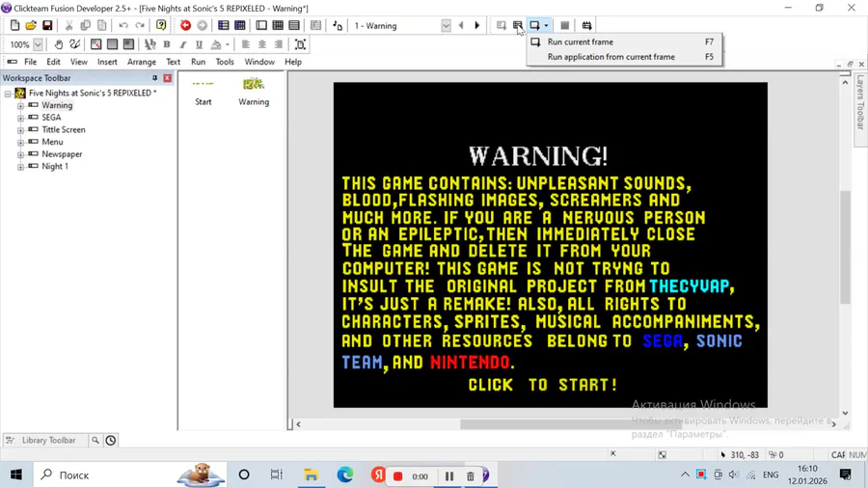Select the hand pan tool

[58, 44]
